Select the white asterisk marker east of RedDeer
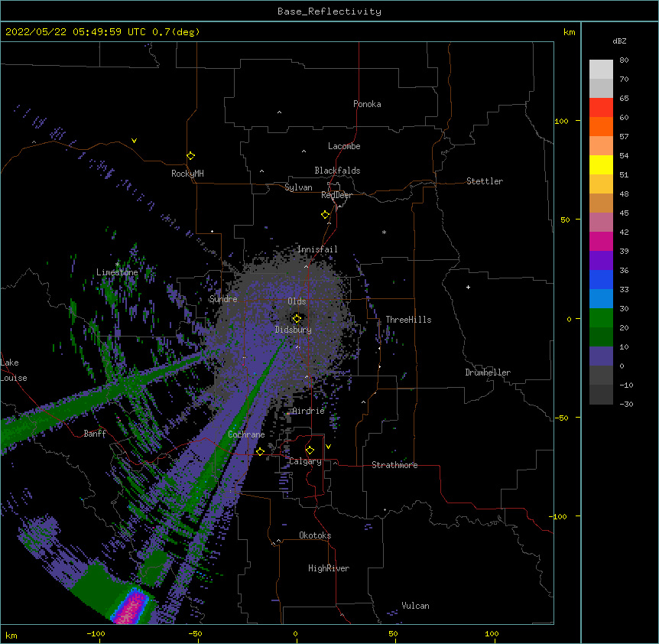Viewport: 659px width, 644px height. click(384, 232)
